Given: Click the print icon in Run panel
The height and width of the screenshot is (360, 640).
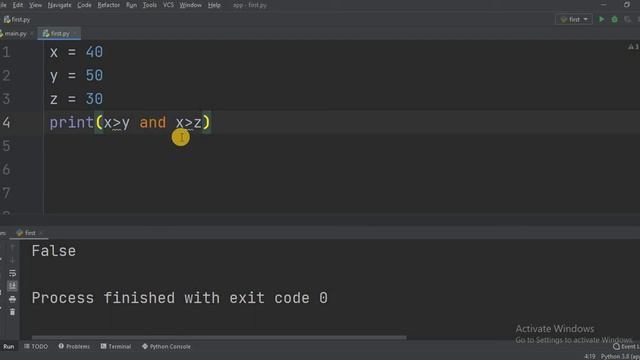Looking at the screenshot, I should click(x=12, y=299).
